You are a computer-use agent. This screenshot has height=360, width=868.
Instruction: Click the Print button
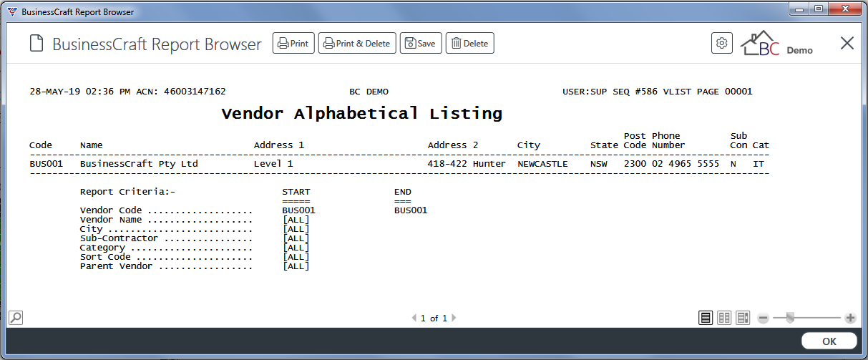pyautogui.click(x=293, y=43)
